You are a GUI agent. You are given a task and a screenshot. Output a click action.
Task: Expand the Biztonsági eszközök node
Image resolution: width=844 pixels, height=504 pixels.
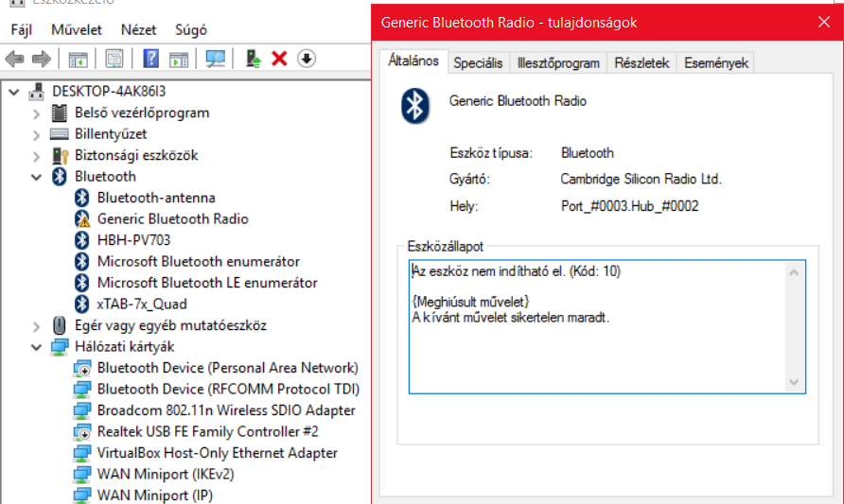point(37,156)
